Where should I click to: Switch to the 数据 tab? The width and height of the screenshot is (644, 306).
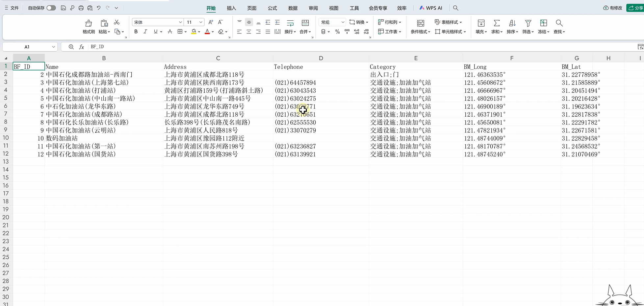click(x=293, y=8)
